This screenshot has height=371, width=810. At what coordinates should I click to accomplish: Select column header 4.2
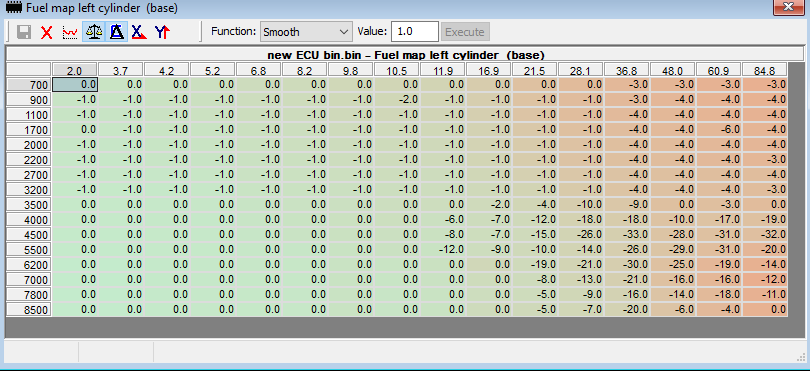coord(167,70)
